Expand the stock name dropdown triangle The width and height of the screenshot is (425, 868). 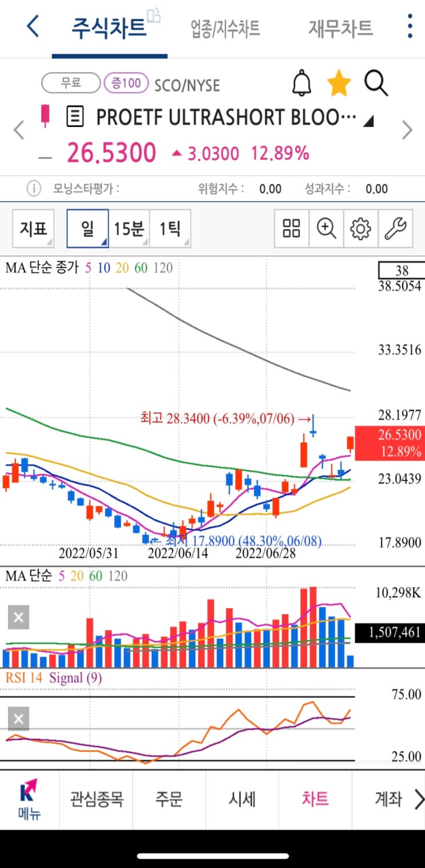click(368, 121)
